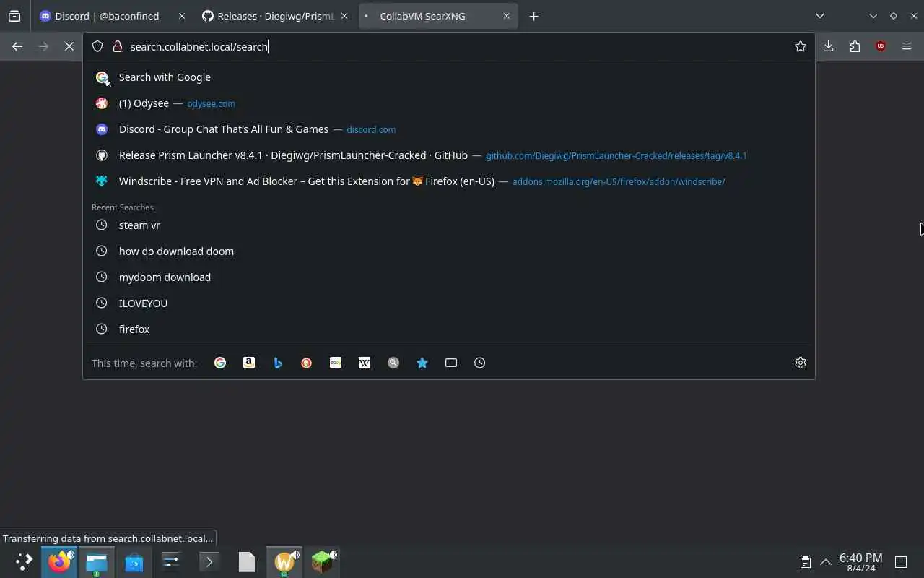This screenshot has height=578, width=924.
Task: Select recent search 'how do download doom'
Action: [449, 251]
